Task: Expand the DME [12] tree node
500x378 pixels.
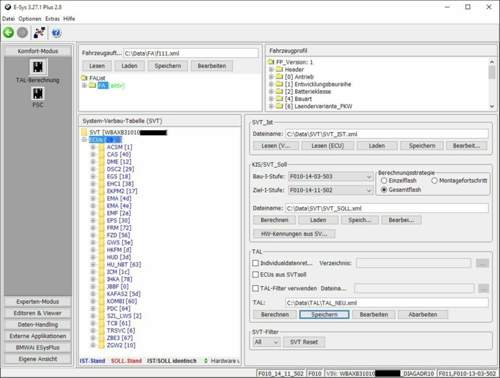Action: coord(93,162)
